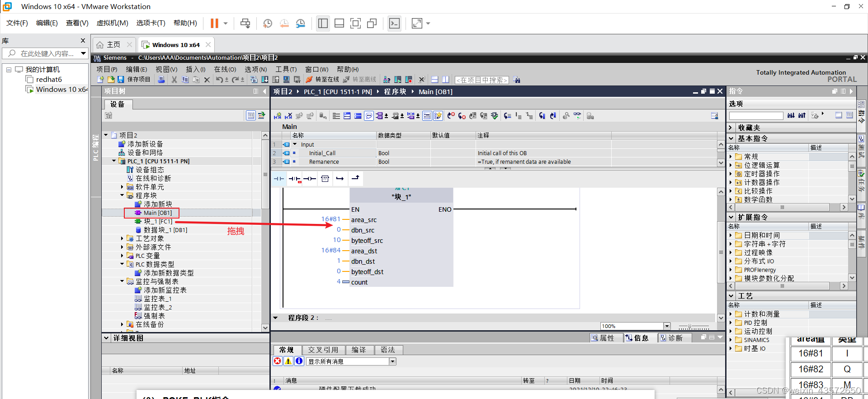Open a branch in the ladder network
This screenshot has width=868, height=399.
[340, 179]
